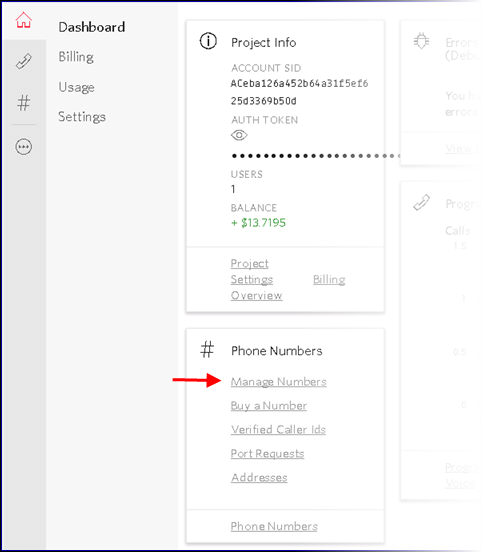This screenshot has width=483, height=552.
Task: Open the Port Requests link
Action: [267, 454]
